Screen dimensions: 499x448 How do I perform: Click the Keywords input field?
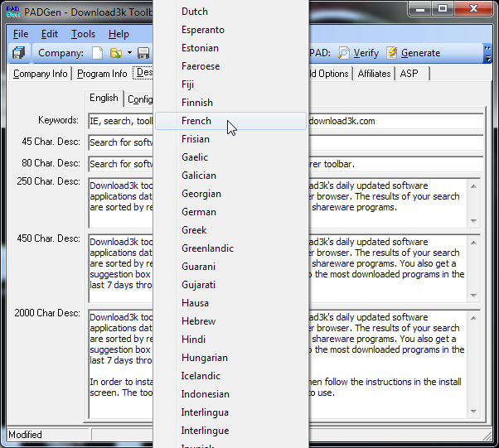point(121,121)
